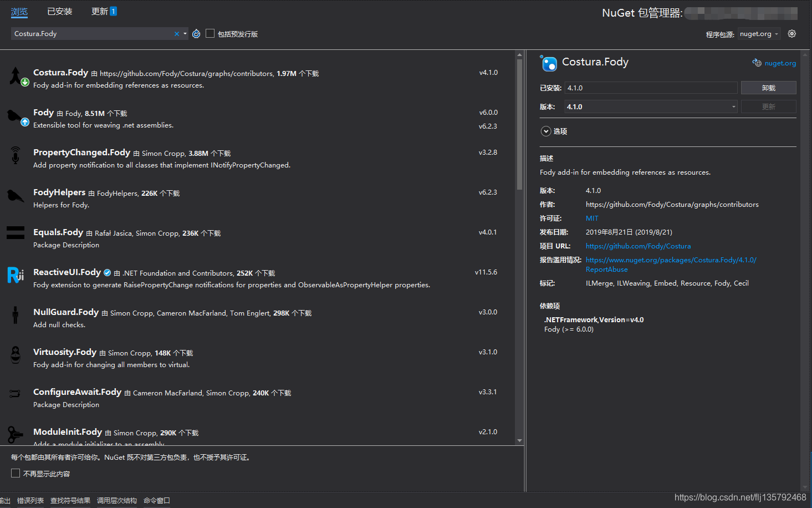
Task: Click the package list scrollbar thumb
Action: (x=519, y=124)
